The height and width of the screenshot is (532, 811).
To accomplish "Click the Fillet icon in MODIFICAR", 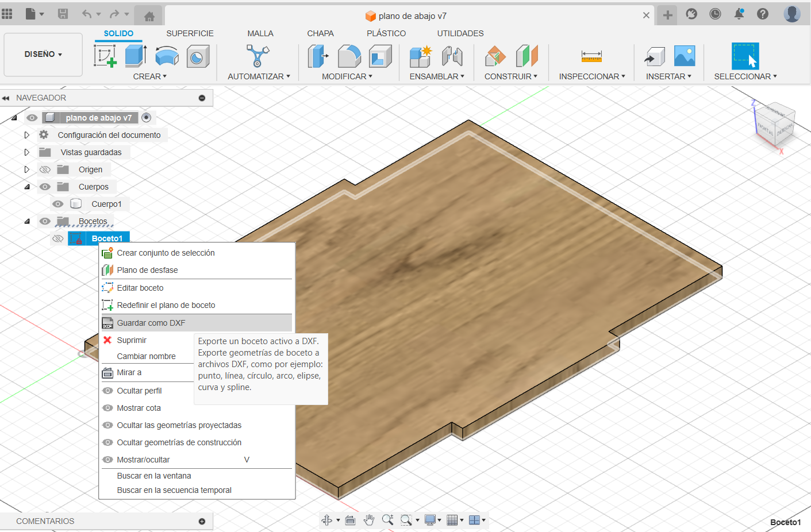I will (349, 56).
